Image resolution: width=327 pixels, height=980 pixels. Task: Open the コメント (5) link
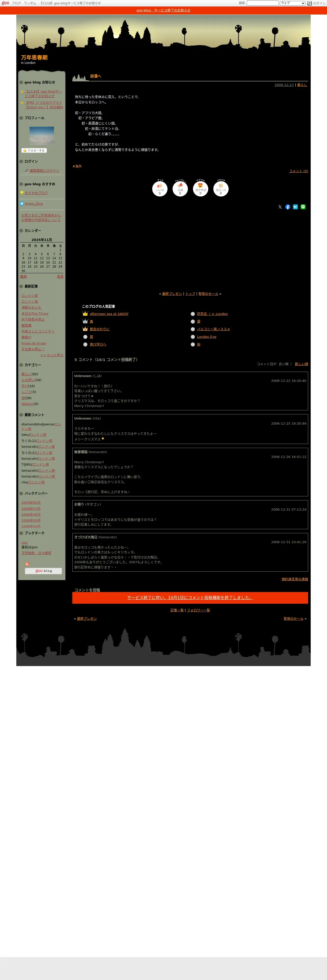click(298, 171)
